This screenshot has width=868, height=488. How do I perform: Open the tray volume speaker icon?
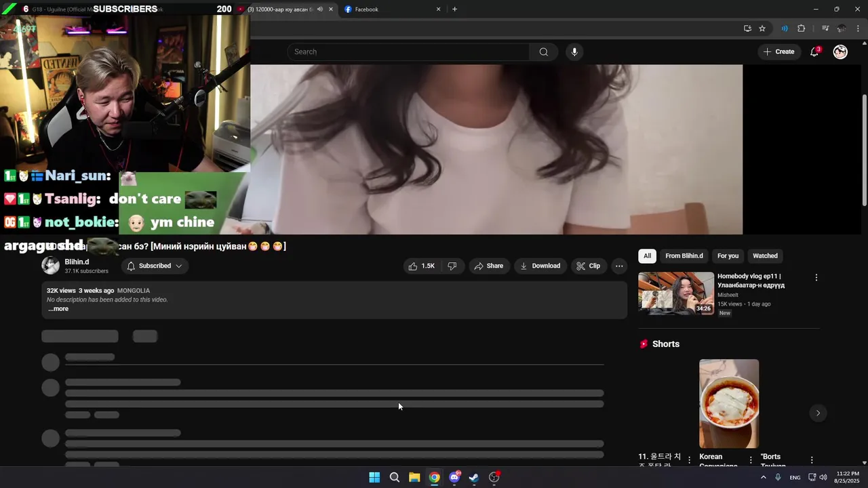pyautogui.click(x=823, y=477)
